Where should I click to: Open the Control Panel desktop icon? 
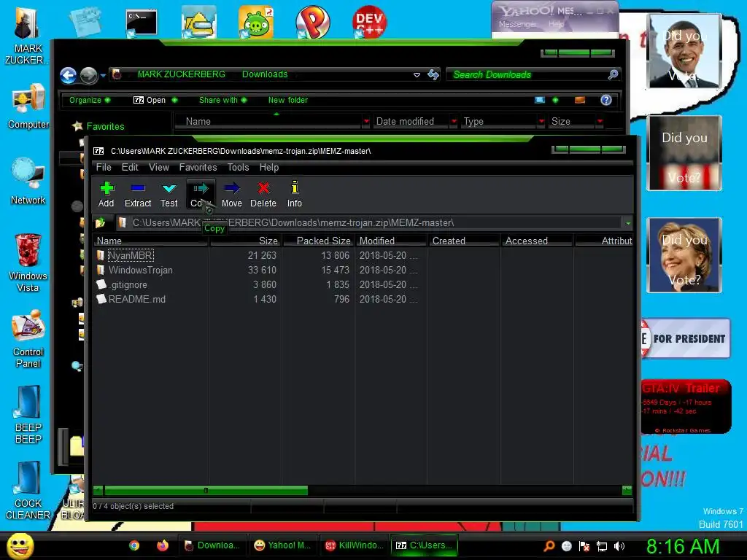[28, 339]
